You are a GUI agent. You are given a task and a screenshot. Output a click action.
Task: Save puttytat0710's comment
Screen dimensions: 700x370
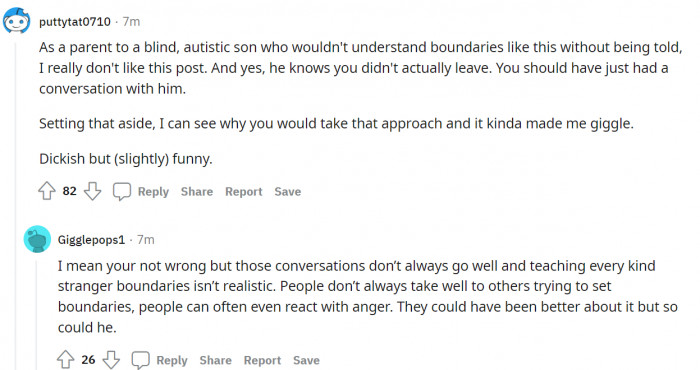tap(288, 191)
